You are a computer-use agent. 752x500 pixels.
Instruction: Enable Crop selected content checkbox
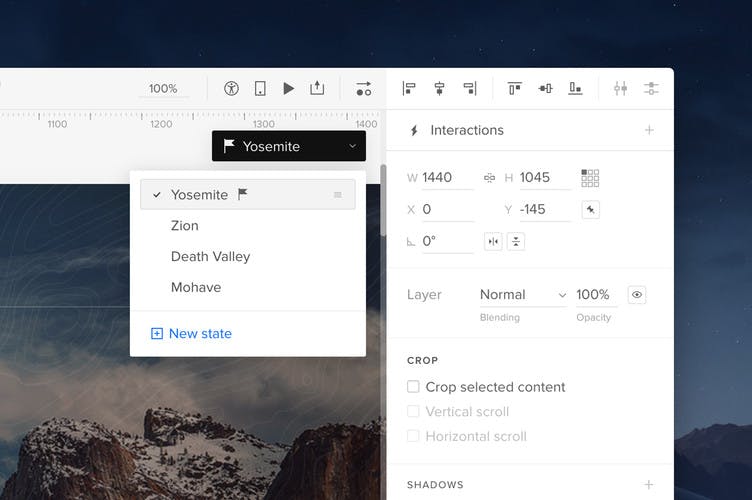413,386
